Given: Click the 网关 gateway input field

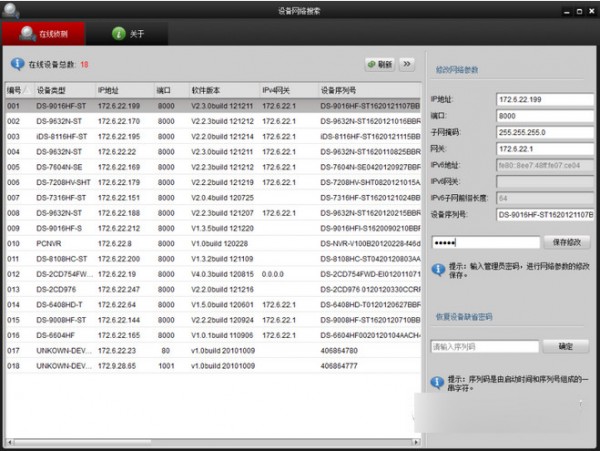Looking at the screenshot, I should 545,148.
